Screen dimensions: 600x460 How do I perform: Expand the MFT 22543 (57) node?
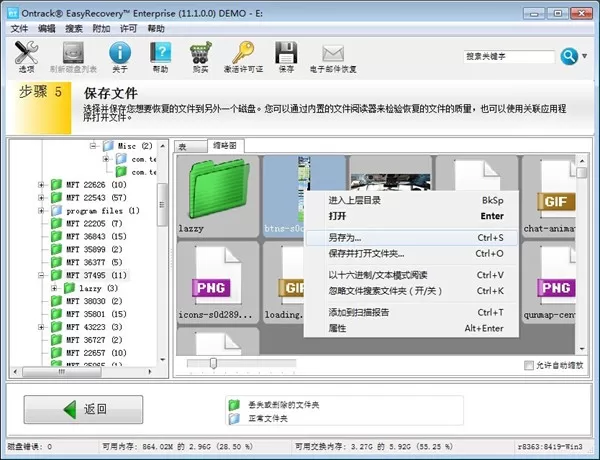tap(41, 198)
